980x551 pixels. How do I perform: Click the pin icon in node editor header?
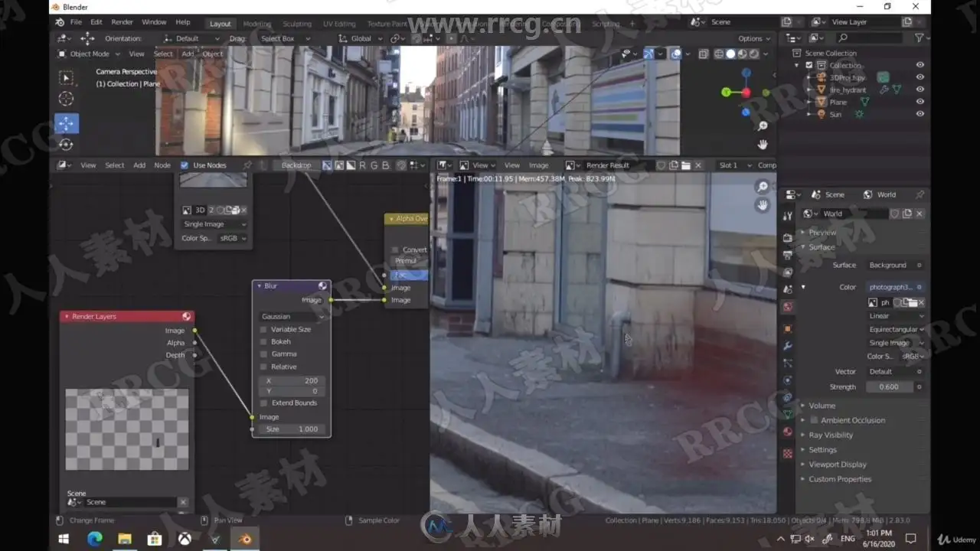pyautogui.click(x=247, y=165)
